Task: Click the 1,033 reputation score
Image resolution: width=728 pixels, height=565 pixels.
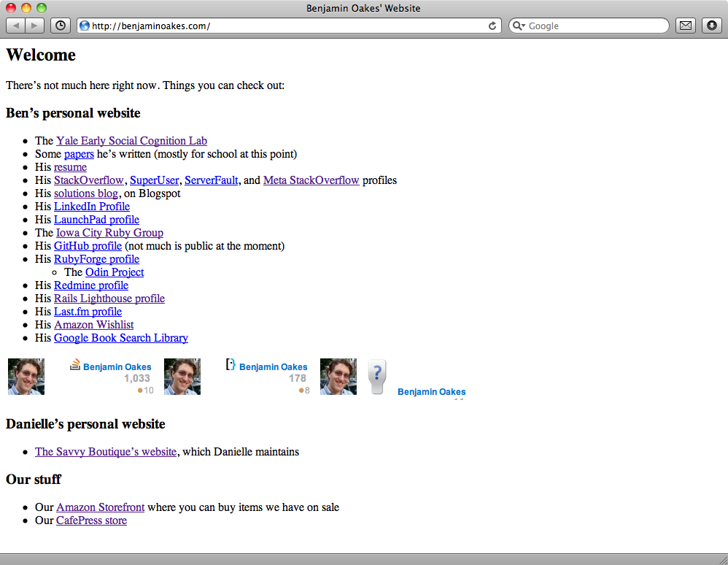Action: click(x=137, y=379)
